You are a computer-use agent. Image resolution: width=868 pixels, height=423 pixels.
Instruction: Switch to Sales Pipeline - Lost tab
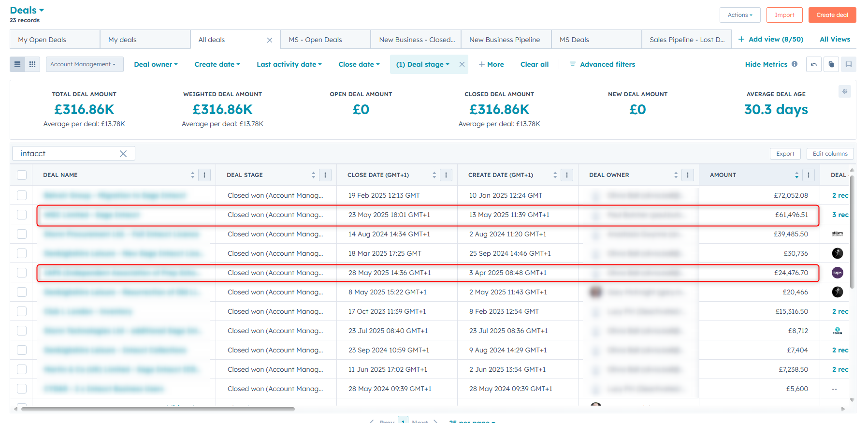point(687,40)
